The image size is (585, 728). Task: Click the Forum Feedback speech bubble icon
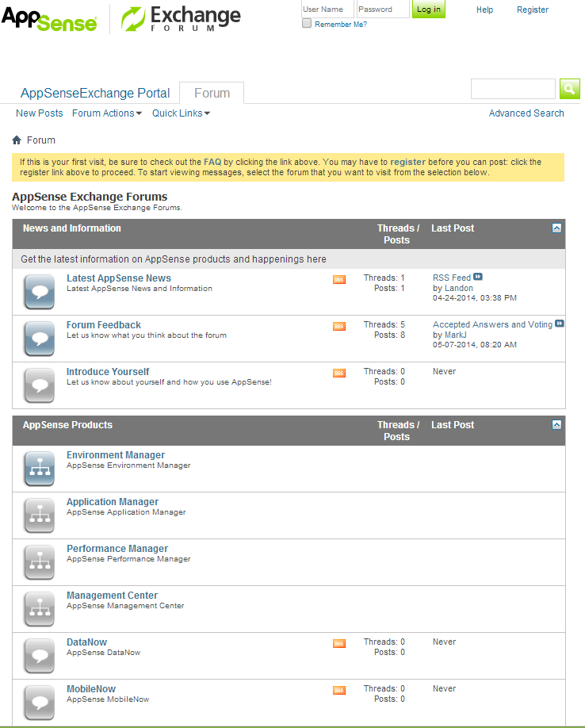(40, 339)
